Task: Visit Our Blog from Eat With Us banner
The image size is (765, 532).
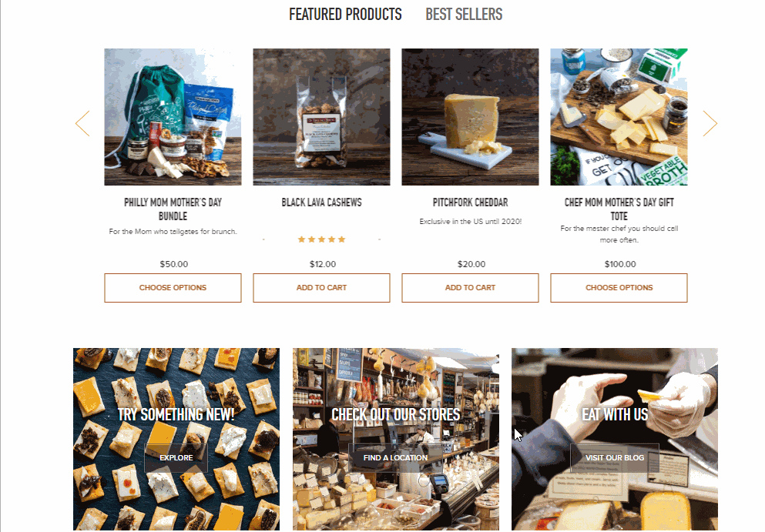Action: (615, 458)
